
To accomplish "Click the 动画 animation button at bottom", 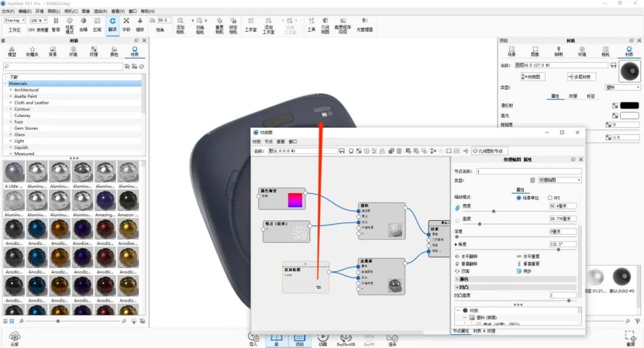I will [323, 340].
